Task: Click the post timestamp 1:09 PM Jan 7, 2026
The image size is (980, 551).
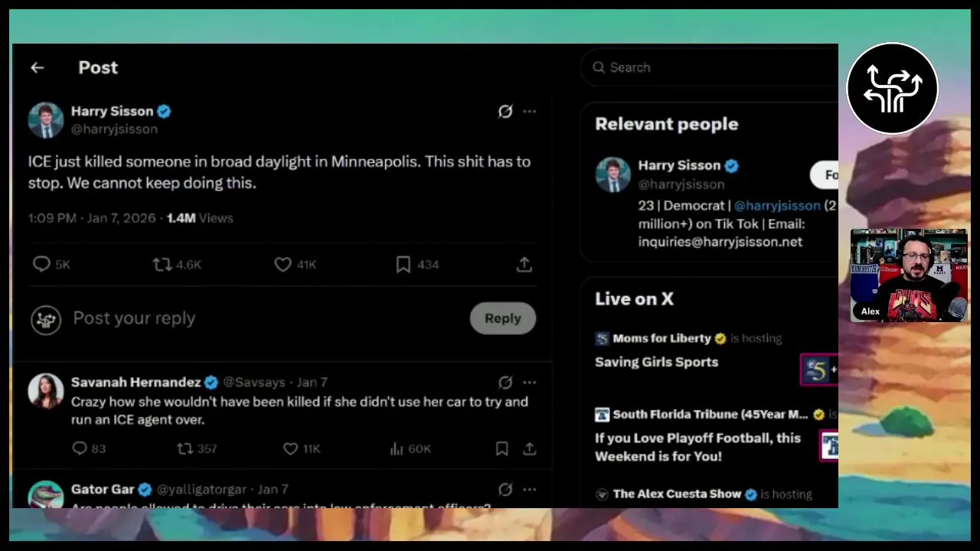Action: click(x=92, y=218)
